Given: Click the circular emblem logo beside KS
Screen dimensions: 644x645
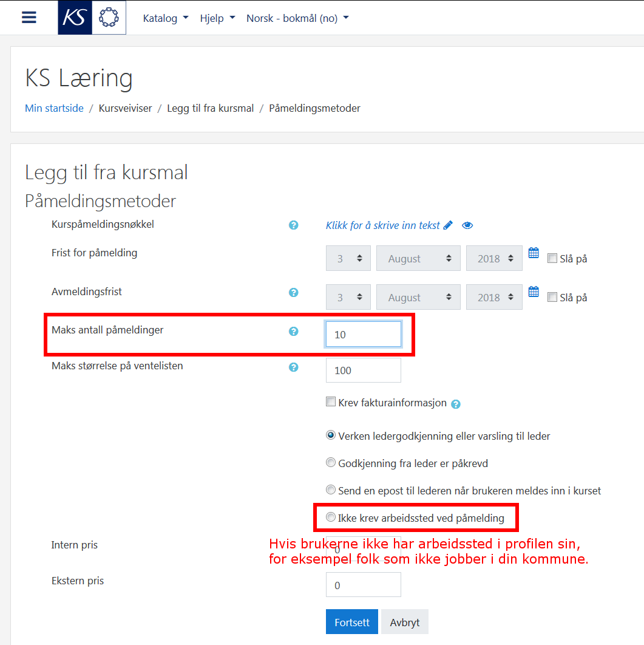Looking at the screenshot, I should click(x=109, y=17).
